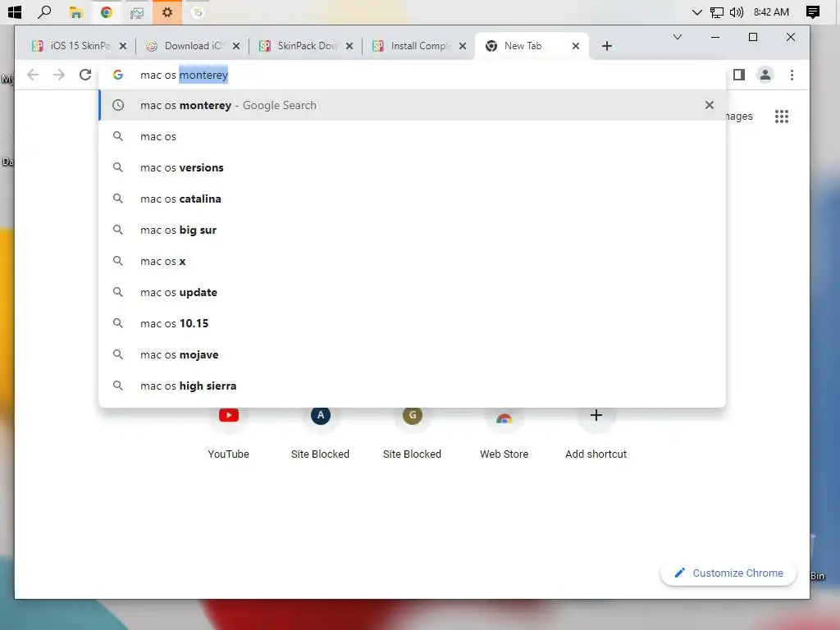Screen dimensions: 840x630
Task: Select plain mac os suggestion
Action: coord(412,137)
